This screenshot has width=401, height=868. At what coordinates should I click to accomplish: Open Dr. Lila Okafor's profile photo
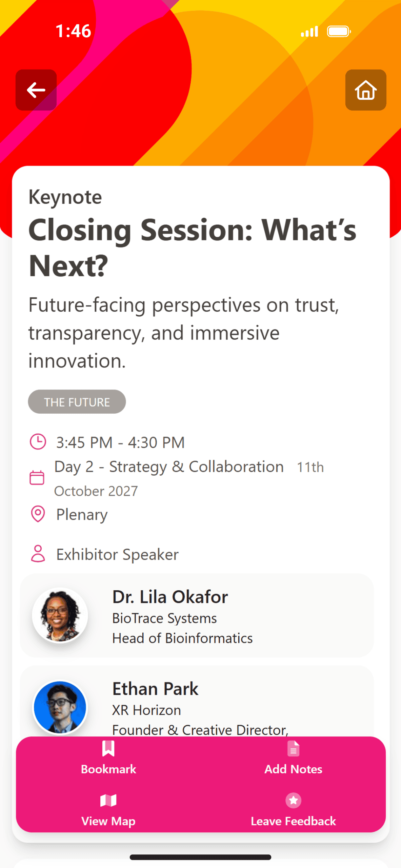(x=60, y=615)
